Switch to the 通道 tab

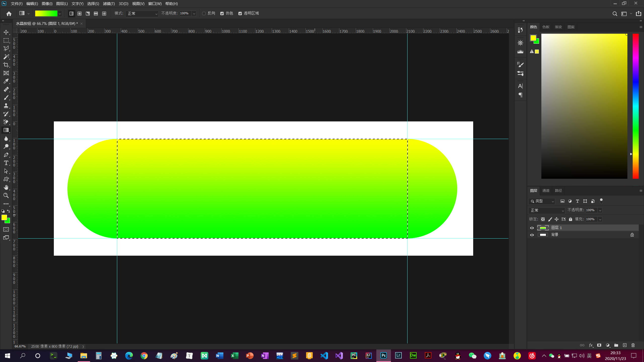tap(546, 191)
